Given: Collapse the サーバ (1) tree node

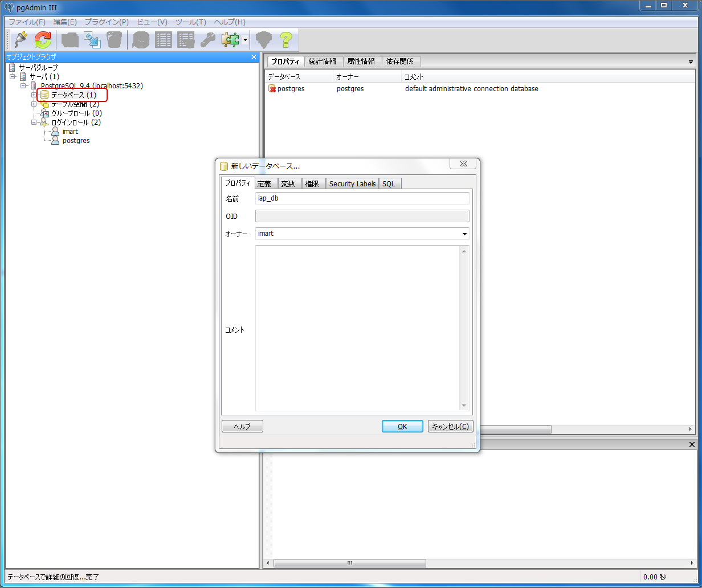Looking at the screenshot, I should 12,76.
